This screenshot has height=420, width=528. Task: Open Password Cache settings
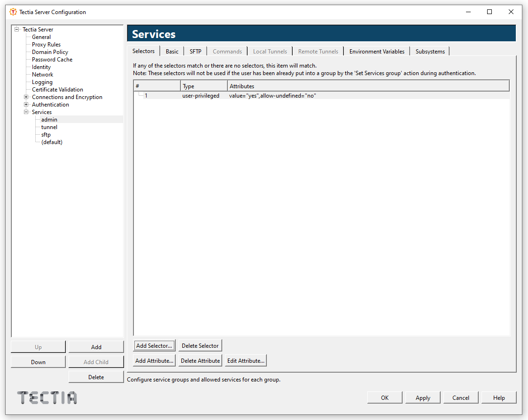52,60
